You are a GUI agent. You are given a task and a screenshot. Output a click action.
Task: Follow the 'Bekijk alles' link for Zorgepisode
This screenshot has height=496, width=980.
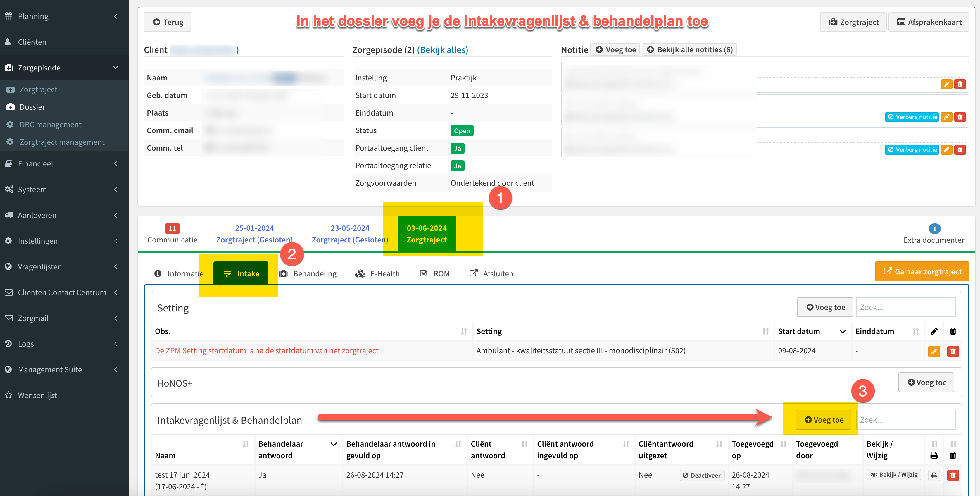pyautogui.click(x=442, y=50)
